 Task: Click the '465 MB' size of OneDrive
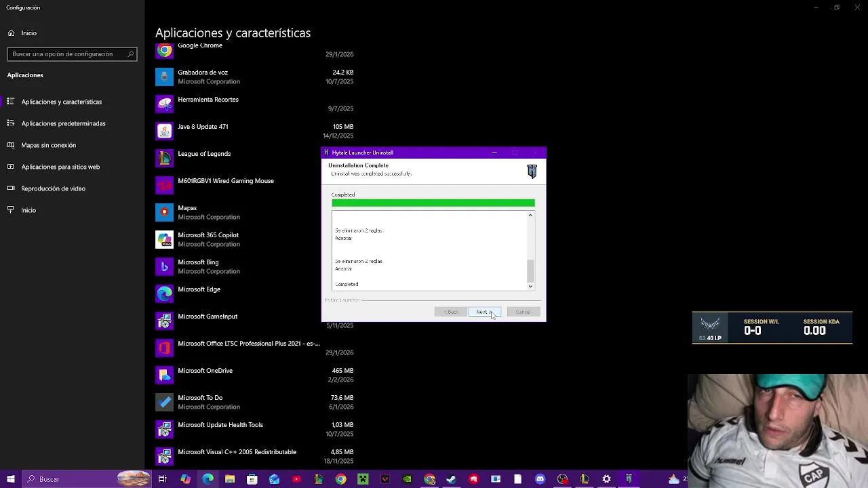[342, 371]
